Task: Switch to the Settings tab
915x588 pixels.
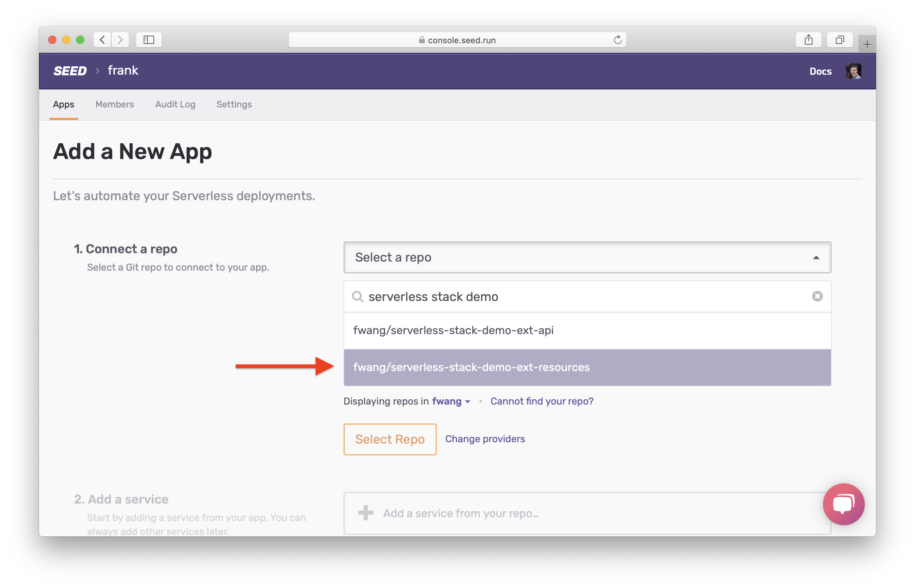Action: [x=234, y=104]
